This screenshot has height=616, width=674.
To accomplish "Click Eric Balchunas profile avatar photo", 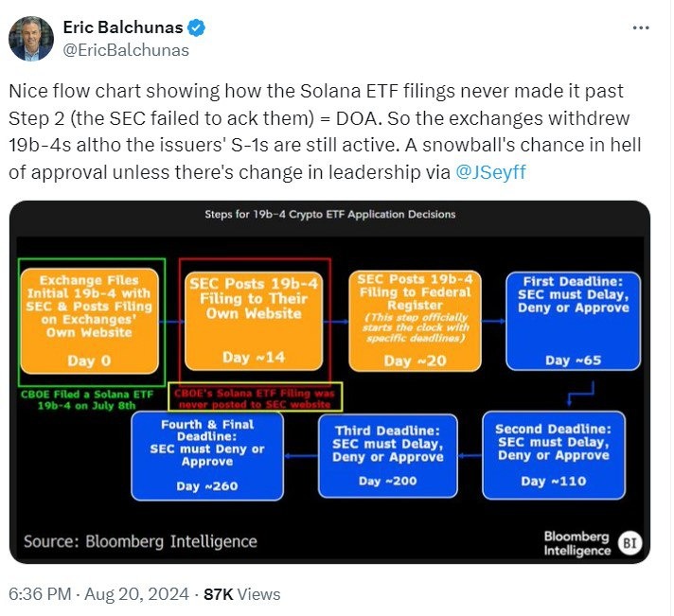I will click(33, 37).
